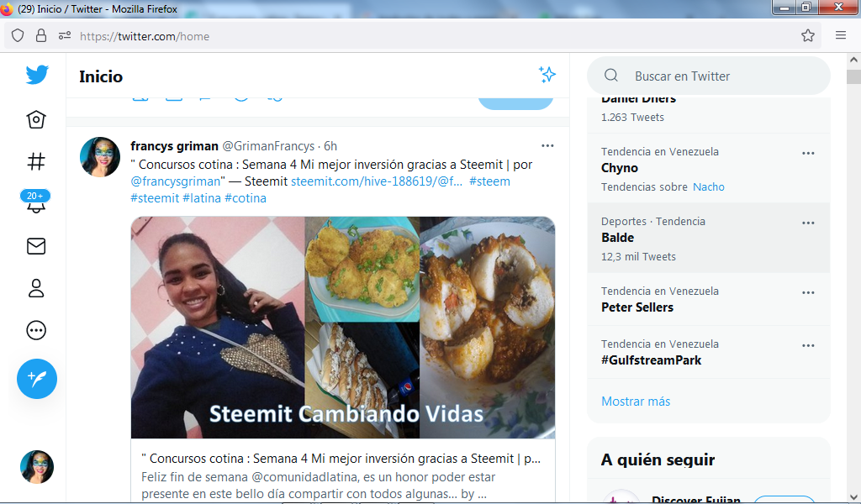Click the sparkle top Tweets icon
This screenshot has width=861, height=504.
click(547, 75)
